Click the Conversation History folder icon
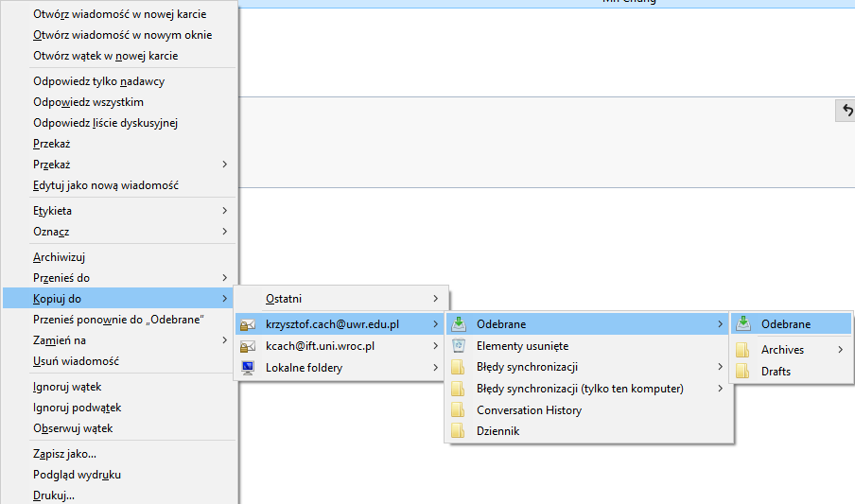 (459, 410)
